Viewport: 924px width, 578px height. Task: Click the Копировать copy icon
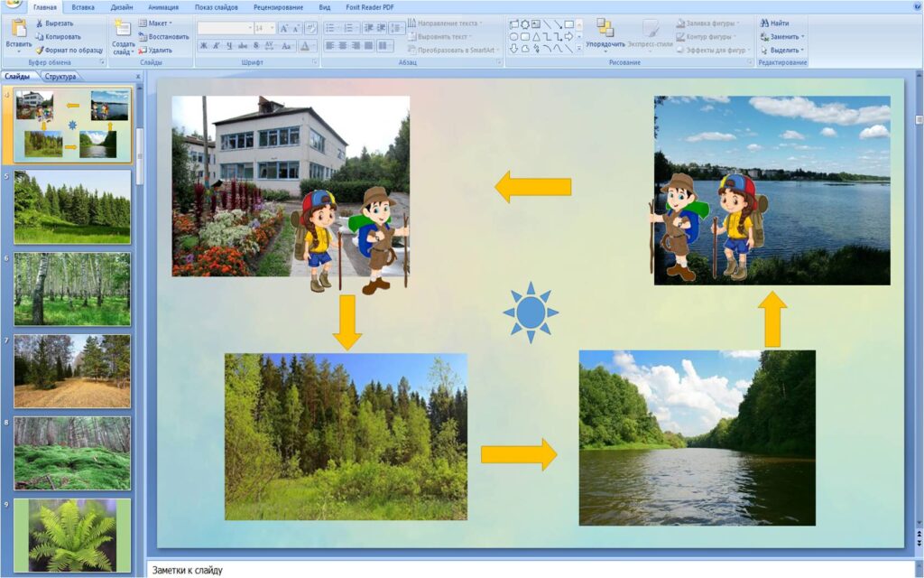pos(39,37)
